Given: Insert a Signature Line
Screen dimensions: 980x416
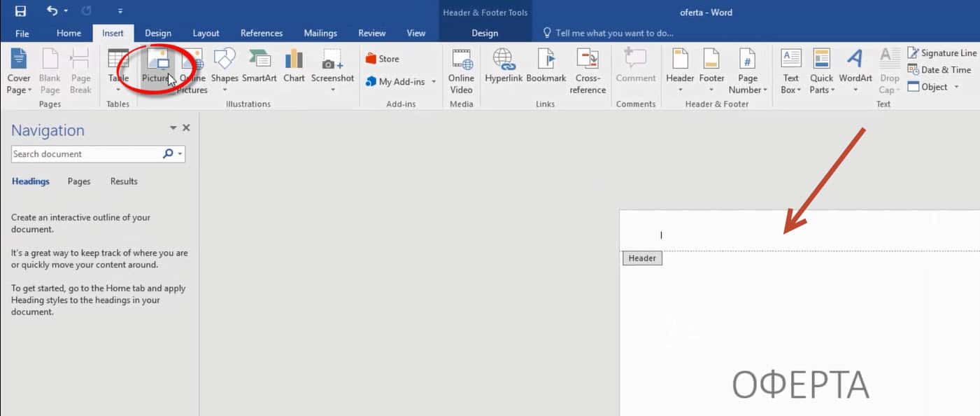Looking at the screenshot, I should [942, 53].
